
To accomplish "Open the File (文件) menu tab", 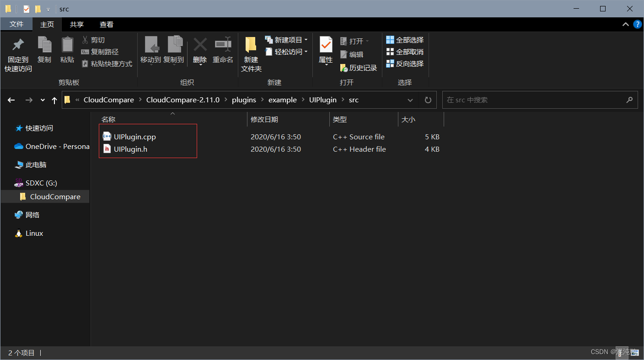I will [x=16, y=24].
